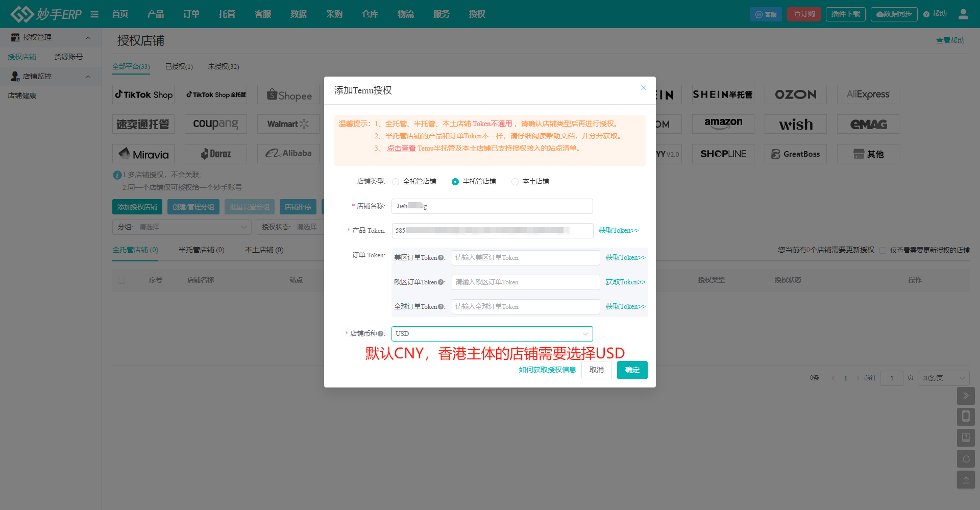
Task: Select the SHEIN半托管 platform tile
Action: 723,94
